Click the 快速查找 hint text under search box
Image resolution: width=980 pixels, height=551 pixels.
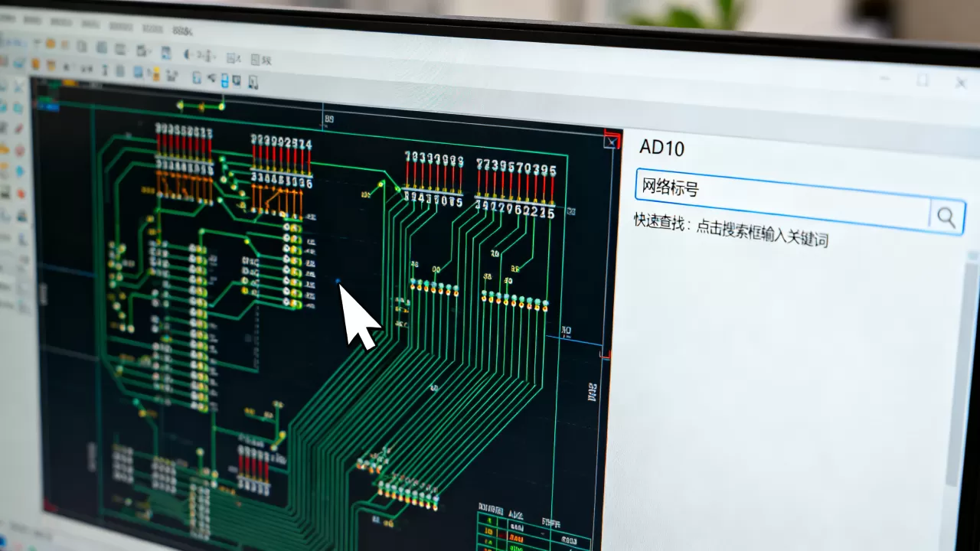[731, 230]
